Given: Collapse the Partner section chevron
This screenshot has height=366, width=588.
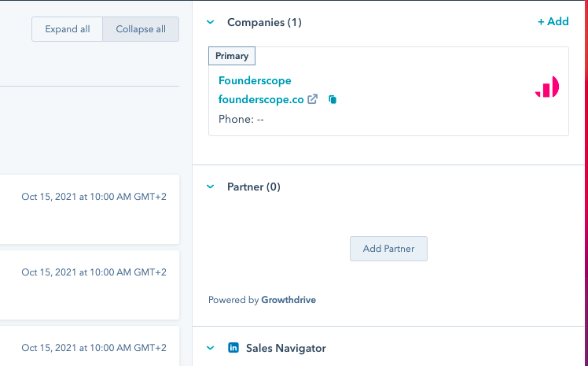Looking at the screenshot, I should point(211,187).
